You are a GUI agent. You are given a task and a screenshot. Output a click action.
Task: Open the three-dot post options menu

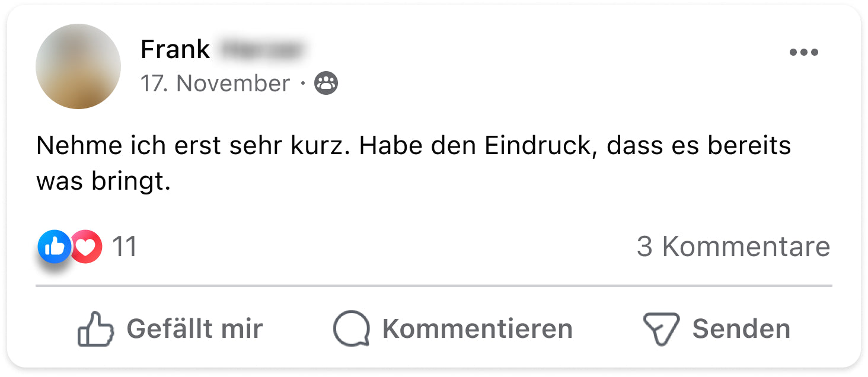pyautogui.click(x=803, y=52)
